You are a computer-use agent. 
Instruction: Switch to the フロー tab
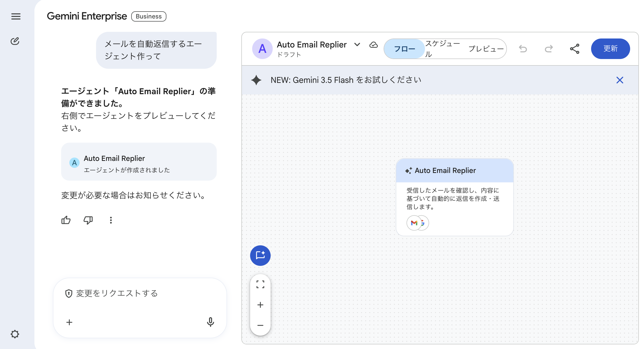pos(404,49)
